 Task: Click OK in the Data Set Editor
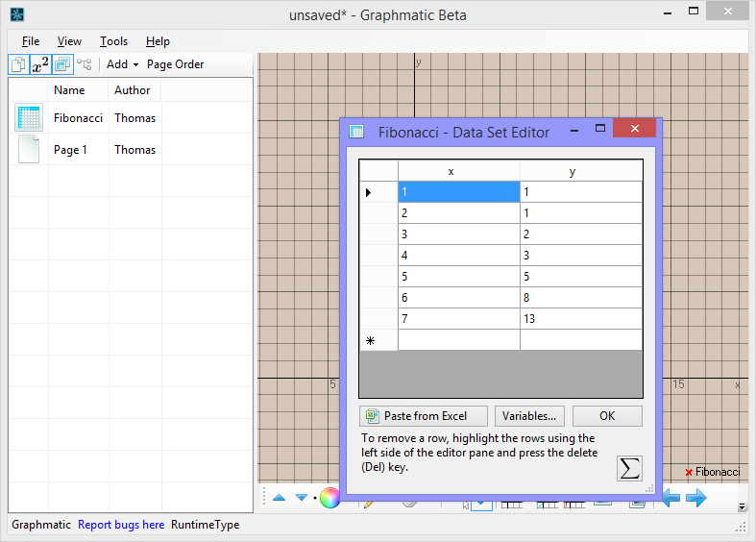[607, 416]
